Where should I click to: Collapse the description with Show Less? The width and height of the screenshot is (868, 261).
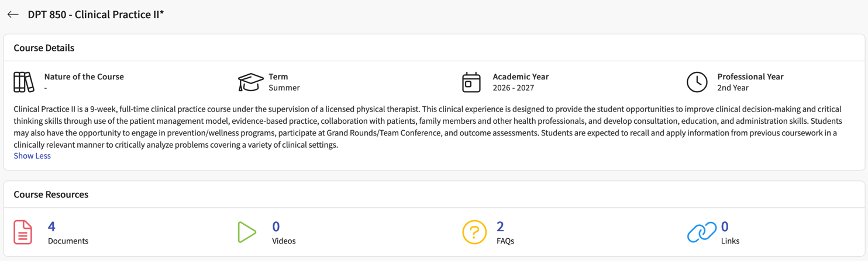click(x=32, y=156)
